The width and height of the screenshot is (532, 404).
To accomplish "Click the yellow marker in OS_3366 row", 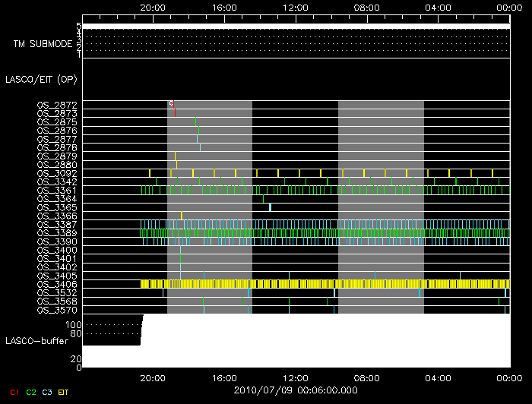I will (x=182, y=216).
